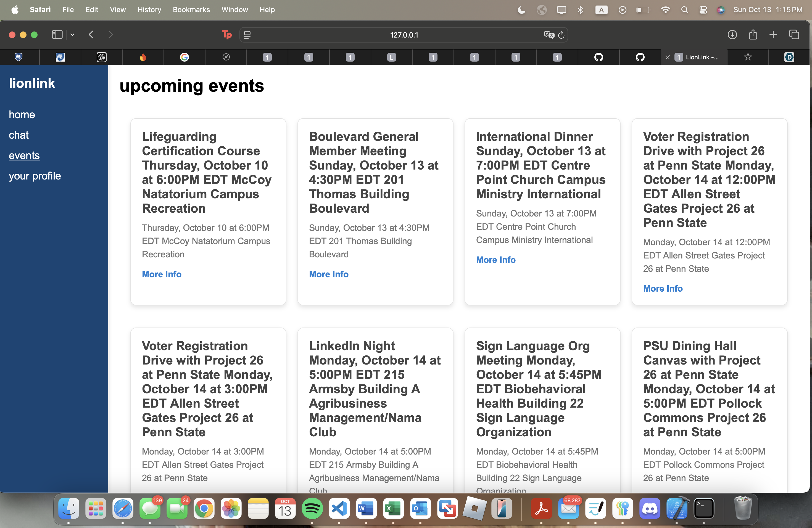The image size is (812, 528).
Task: Click the translate icon in address bar
Action: click(x=549, y=35)
